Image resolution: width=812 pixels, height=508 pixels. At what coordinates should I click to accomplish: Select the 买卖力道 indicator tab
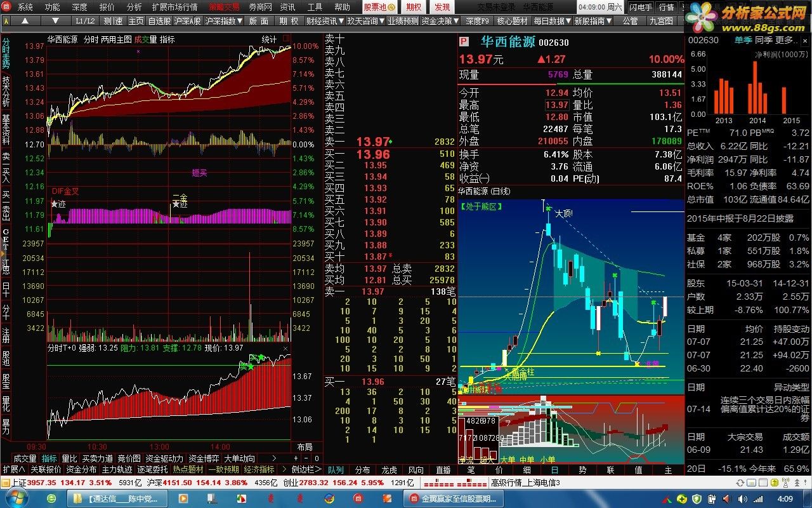[x=97, y=458]
